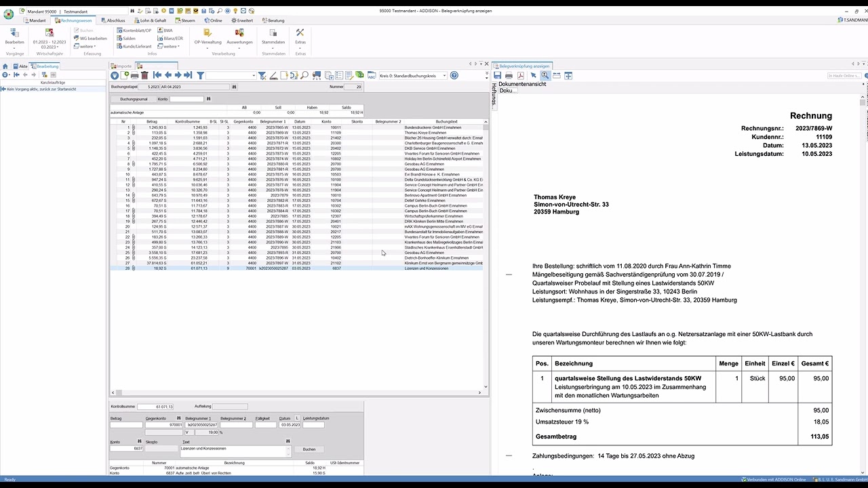Click WG bearbeiten button

[90, 39]
